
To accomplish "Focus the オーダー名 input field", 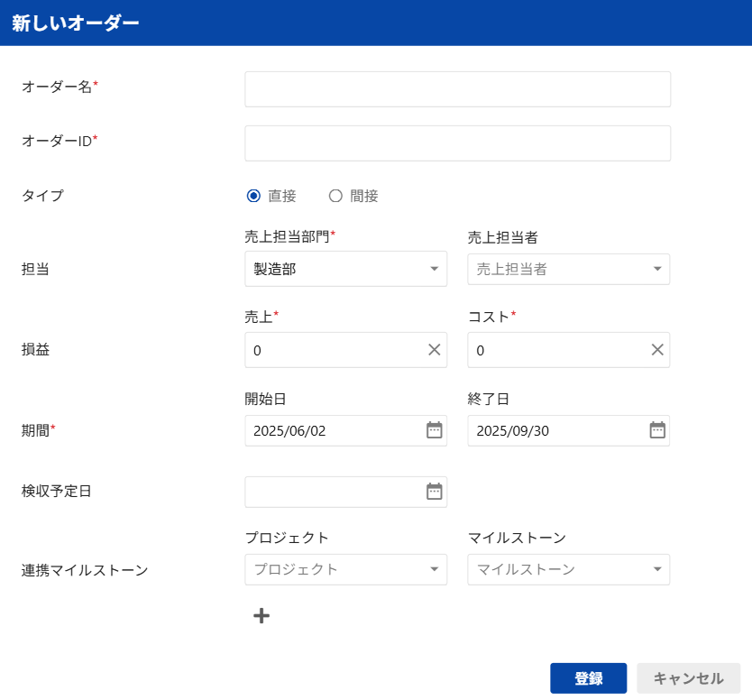I will (457, 89).
